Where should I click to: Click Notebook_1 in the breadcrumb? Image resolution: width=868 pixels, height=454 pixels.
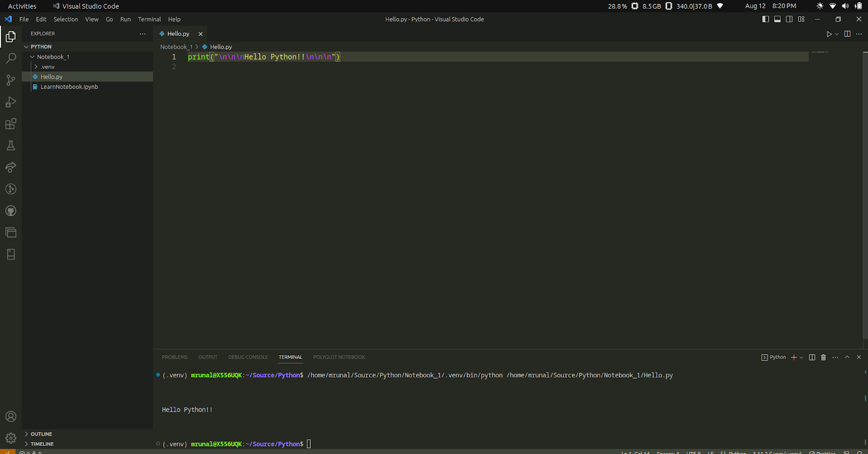coord(176,47)
